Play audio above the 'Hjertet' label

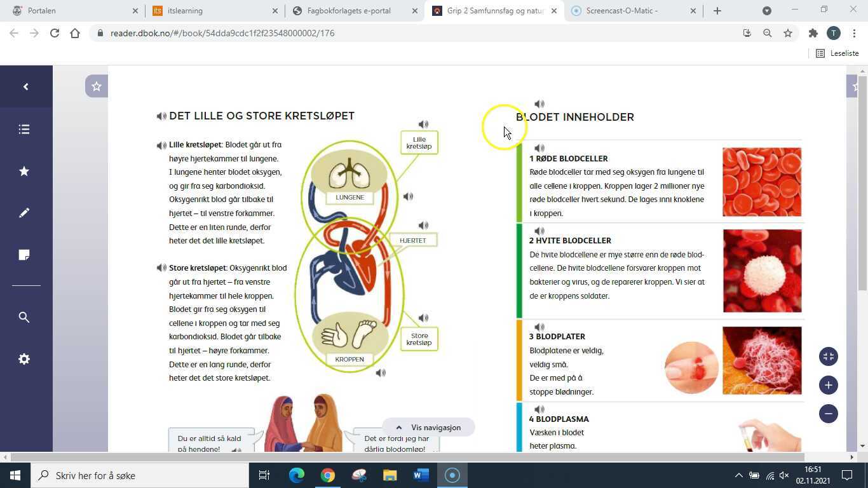click(423, 226)
